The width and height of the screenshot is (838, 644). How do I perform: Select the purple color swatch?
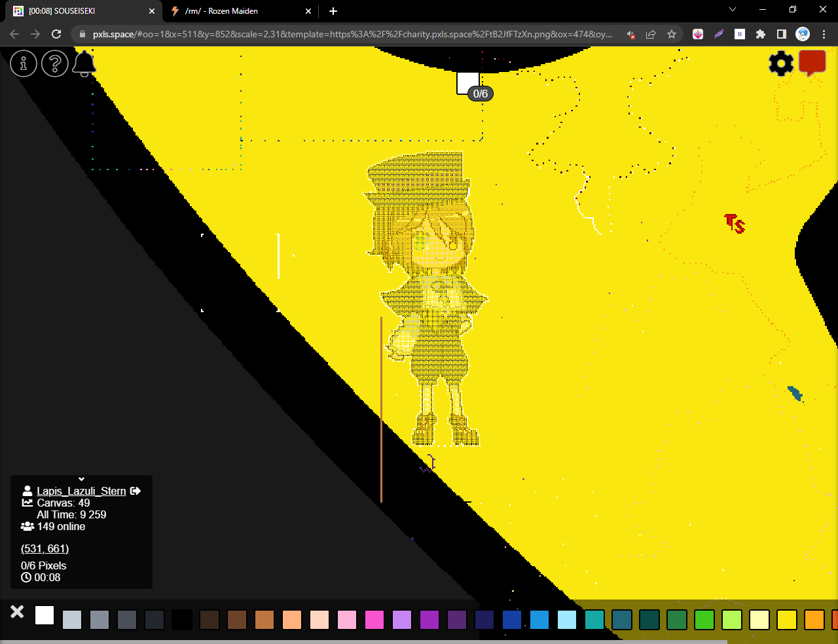click(x=429, y=620)
